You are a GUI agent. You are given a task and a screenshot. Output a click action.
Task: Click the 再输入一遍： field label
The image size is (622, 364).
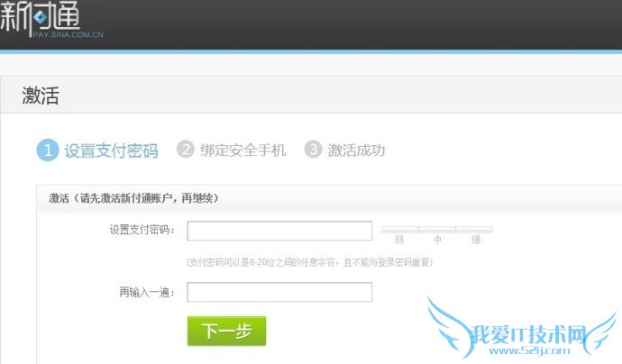(x=147, y=292)
